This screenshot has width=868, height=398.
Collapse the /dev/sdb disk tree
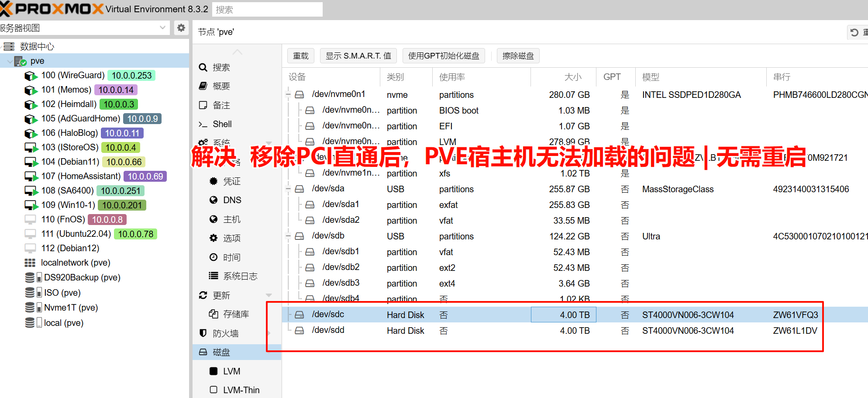(288, 236)
